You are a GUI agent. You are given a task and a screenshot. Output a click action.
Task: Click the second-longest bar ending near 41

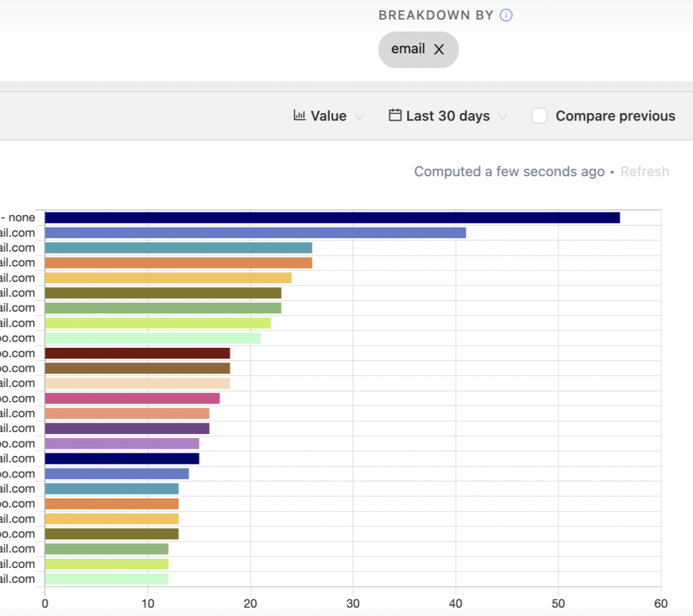click(x=255, y=233)
